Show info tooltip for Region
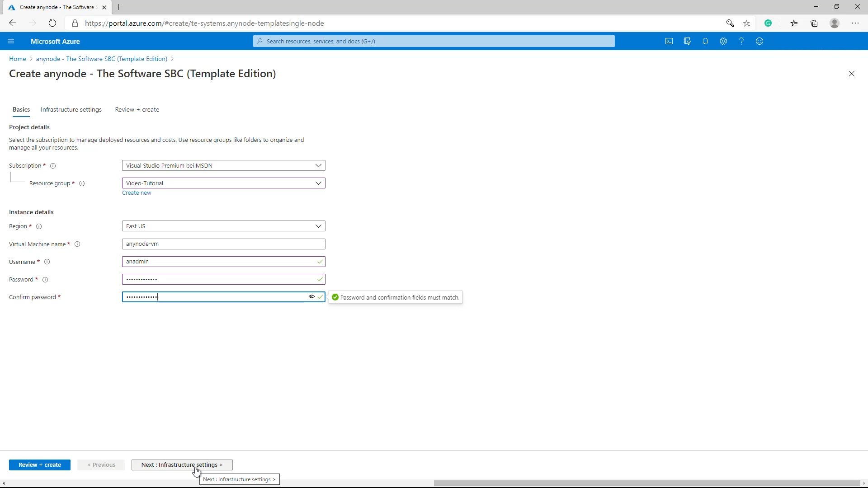 [39, 226]
